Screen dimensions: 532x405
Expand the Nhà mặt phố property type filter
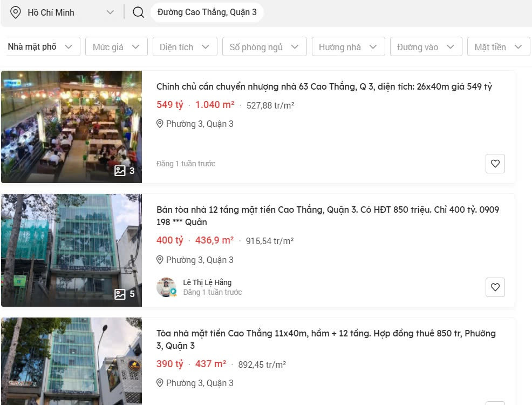click(43, 46)
